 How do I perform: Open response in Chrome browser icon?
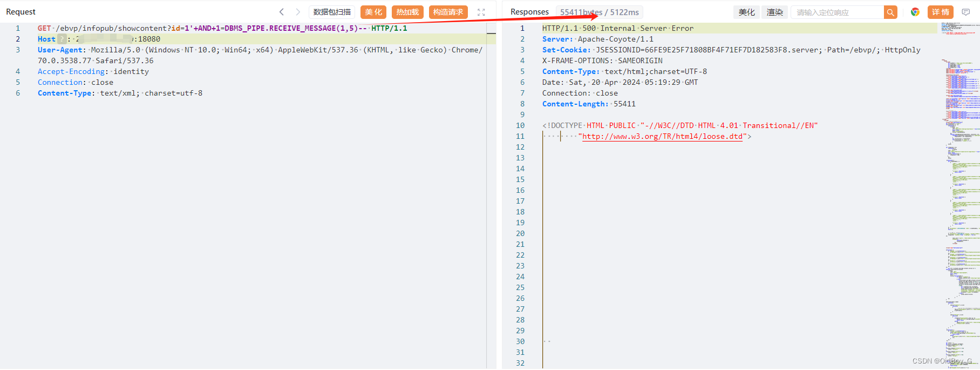tap(915, 12)
